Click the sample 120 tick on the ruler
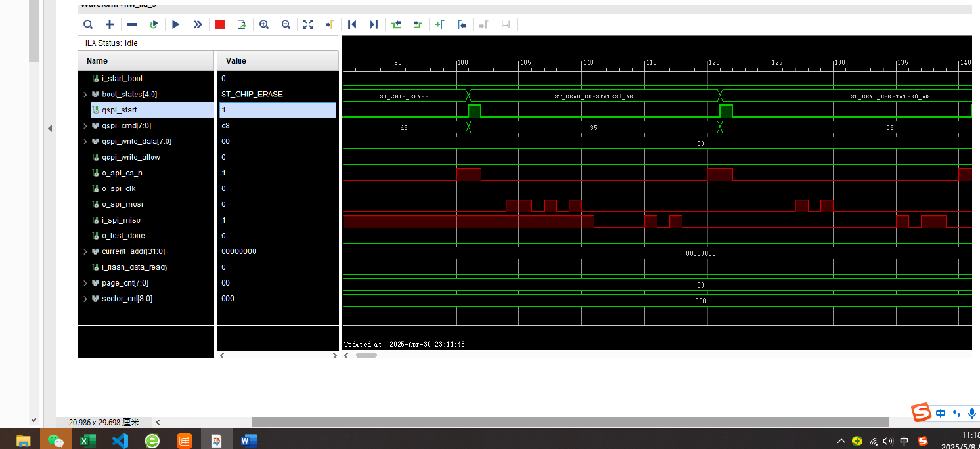Viewport: 980px width, 449px height. [713, 63]
